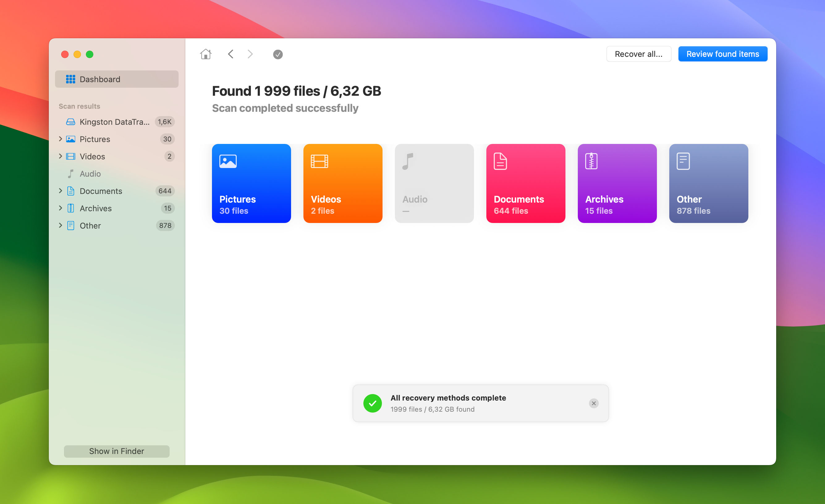Click the Dashboard grid icon
Image resolution: width=825 pixels, height=504 pixels.
pos(70,79)
